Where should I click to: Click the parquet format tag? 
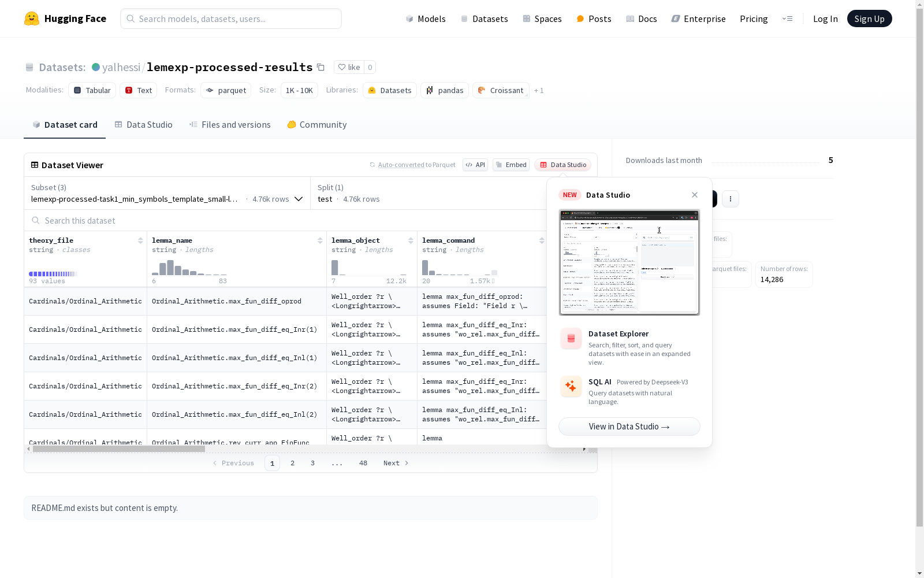[x=226, y=90]
